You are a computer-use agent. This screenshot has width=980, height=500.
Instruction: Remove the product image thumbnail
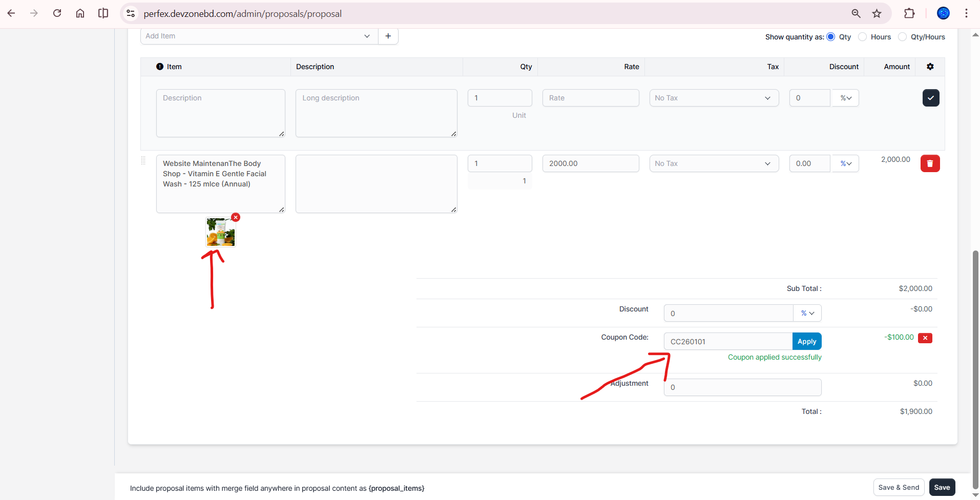point(236,217)
